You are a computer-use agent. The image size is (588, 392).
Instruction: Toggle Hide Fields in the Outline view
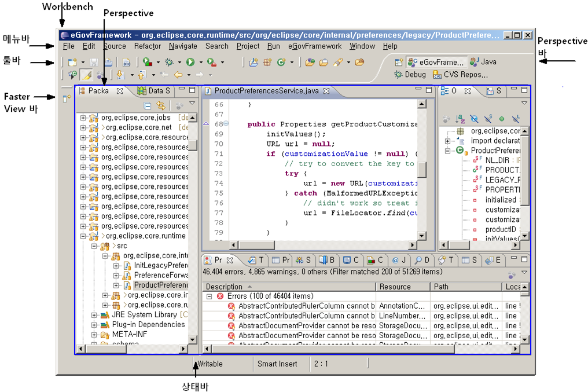point(475,118)
